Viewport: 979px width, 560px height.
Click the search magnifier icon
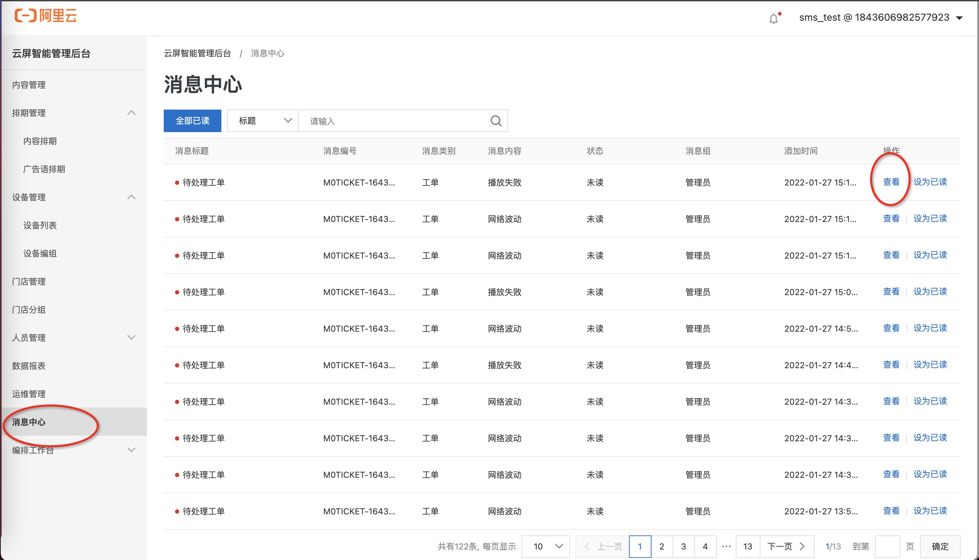(496, 121)
